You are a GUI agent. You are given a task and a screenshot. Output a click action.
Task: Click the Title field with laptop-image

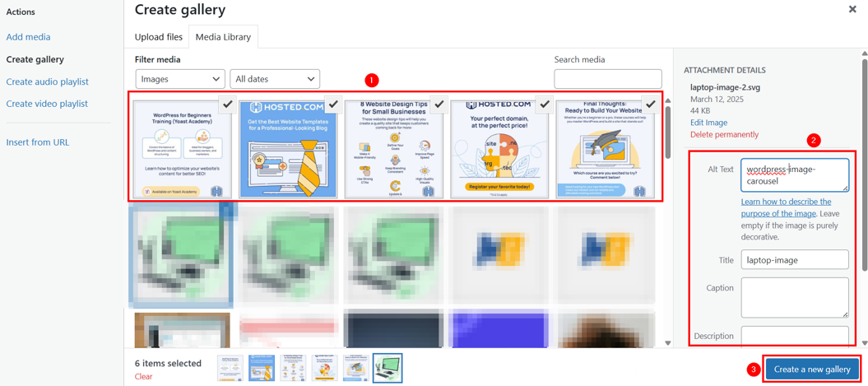795,259
